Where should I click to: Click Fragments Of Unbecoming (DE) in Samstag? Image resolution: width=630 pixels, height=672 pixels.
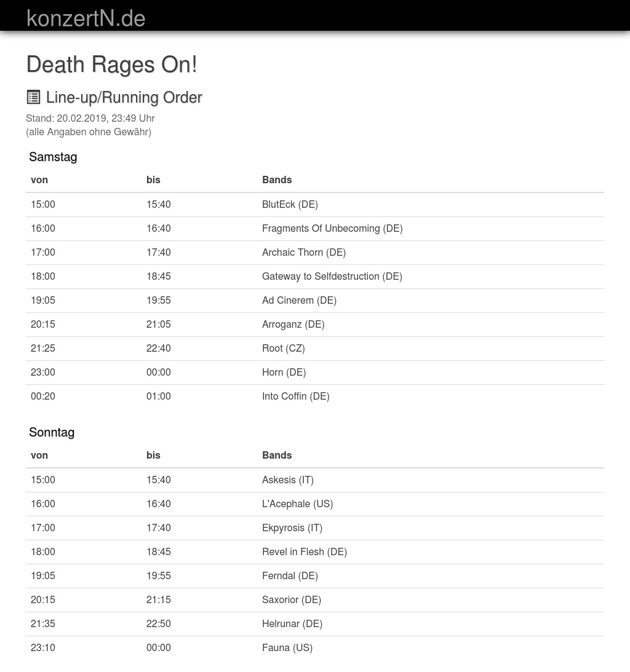tap(332, 228)
